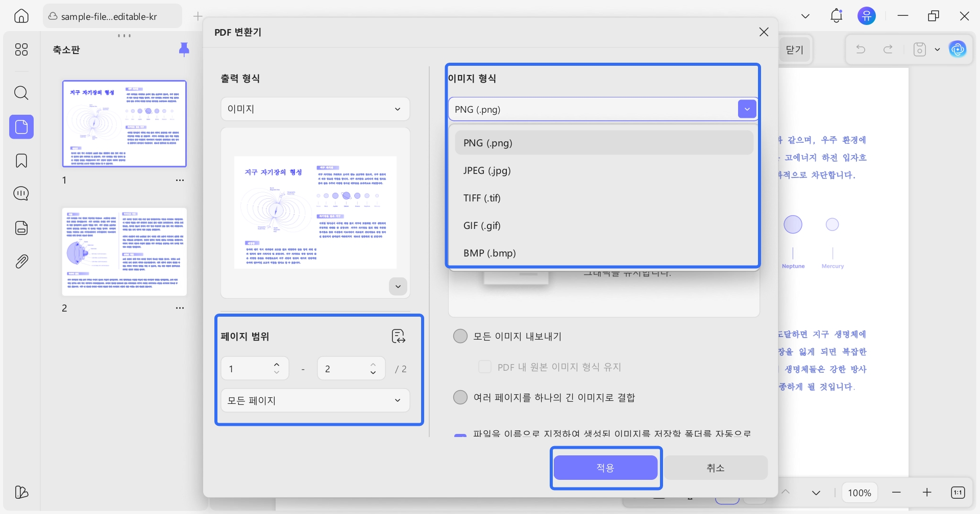980x514 pixels.
Task: Click the start page field showing 1
Action: pyautogui.click(x=255, y=368)
